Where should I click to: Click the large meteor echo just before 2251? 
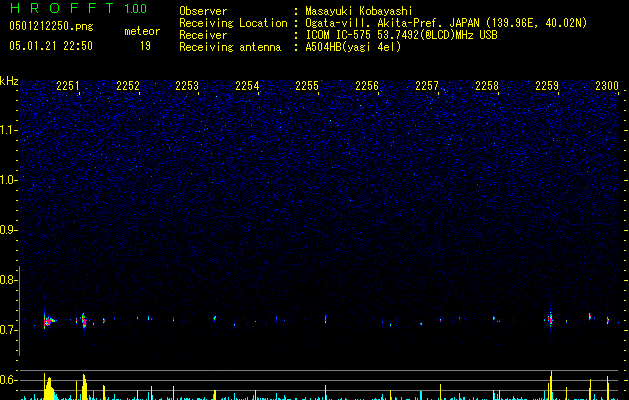pos(49,321)
